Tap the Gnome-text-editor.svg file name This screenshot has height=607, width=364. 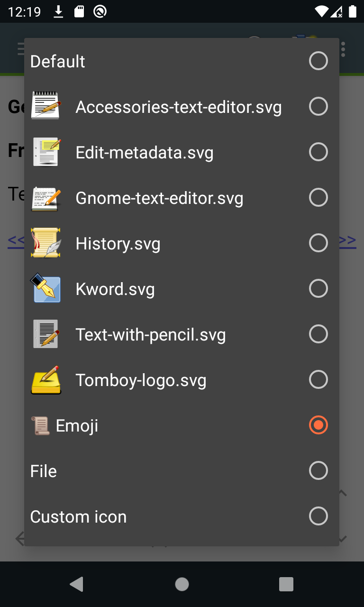click(159, 198)
